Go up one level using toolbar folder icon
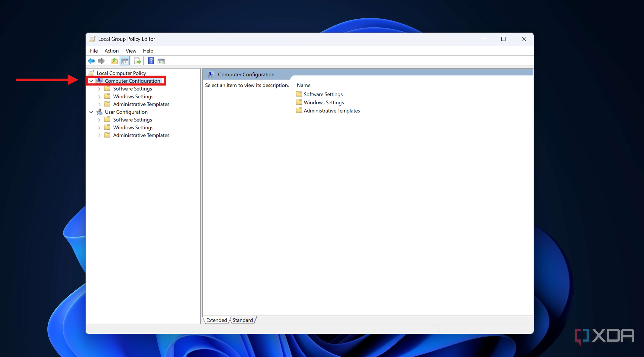The image size is (644, 357). click(x=114, y=61)
